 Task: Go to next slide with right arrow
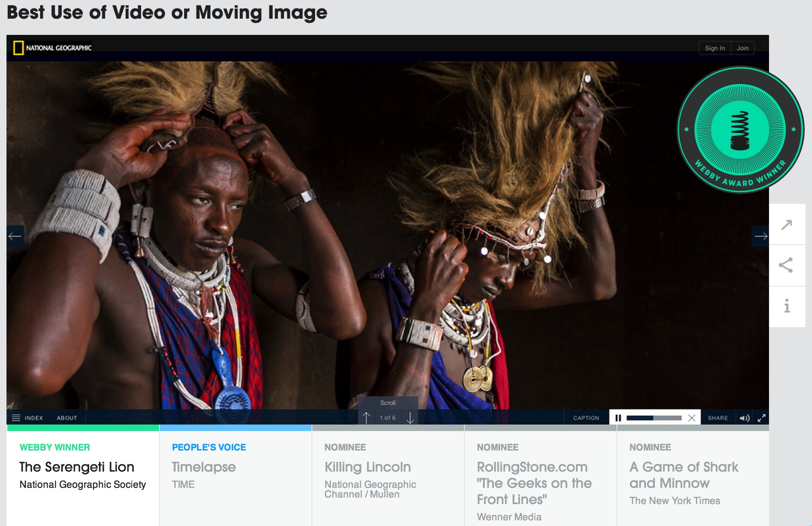(760, 236)
